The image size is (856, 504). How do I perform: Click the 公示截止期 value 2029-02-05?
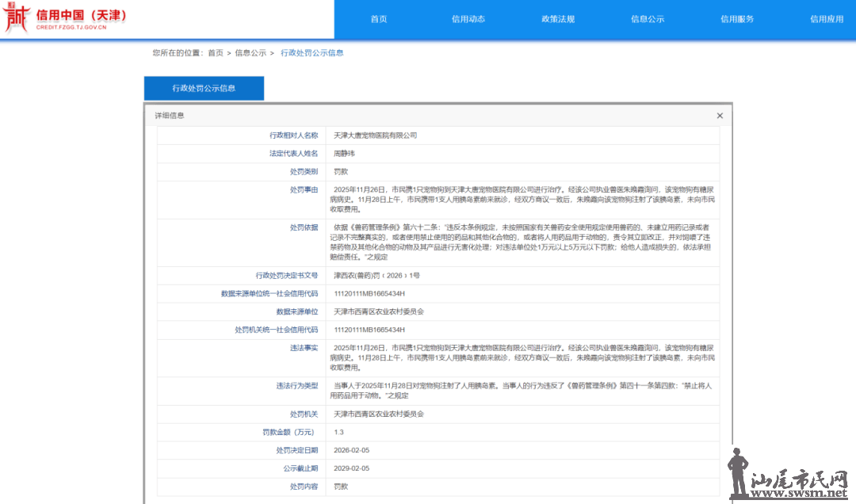pyautogui.click(x=352, y=468)
